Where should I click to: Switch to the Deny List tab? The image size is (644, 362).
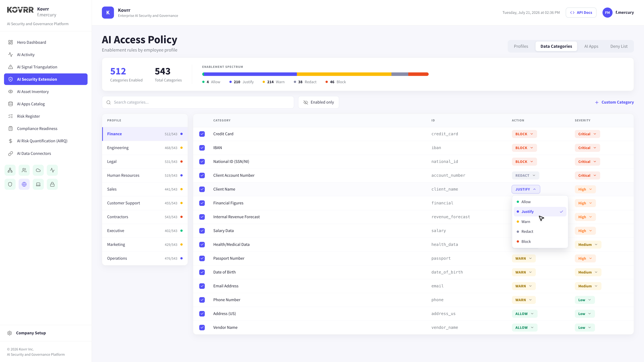pyautogui.click(x=619, y=46)
